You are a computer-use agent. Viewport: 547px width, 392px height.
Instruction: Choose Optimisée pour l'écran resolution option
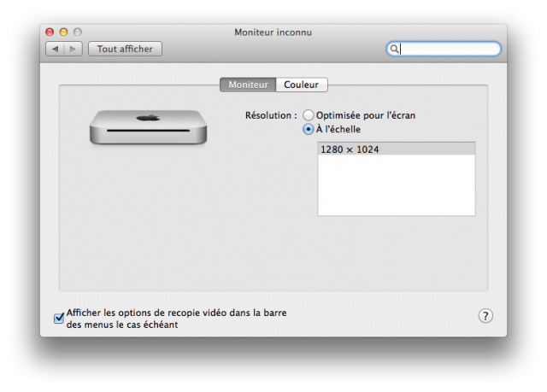click(x=308, y=115)
